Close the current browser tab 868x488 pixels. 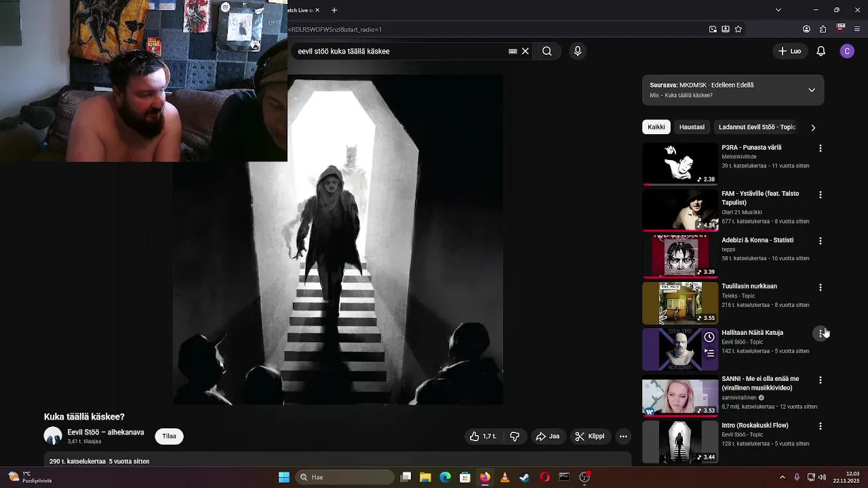317,10
